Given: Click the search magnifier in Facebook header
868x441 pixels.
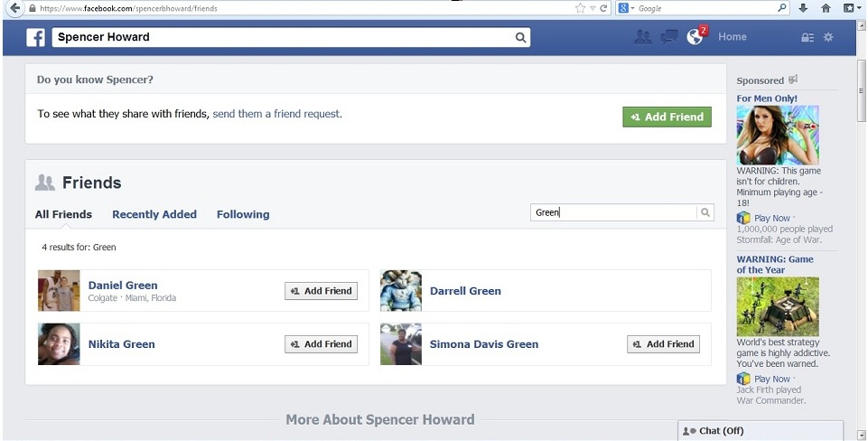Looking at the screenshot, I should click(x=520, y=37).
